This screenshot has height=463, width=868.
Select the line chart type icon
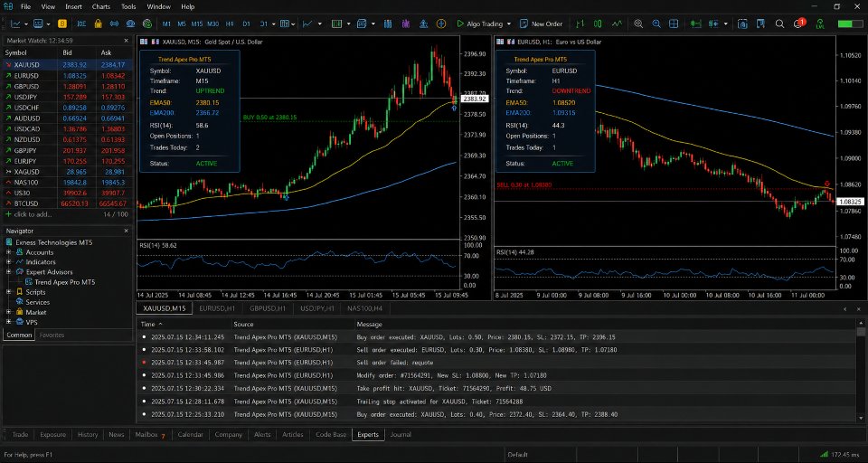tap(617, 24)
